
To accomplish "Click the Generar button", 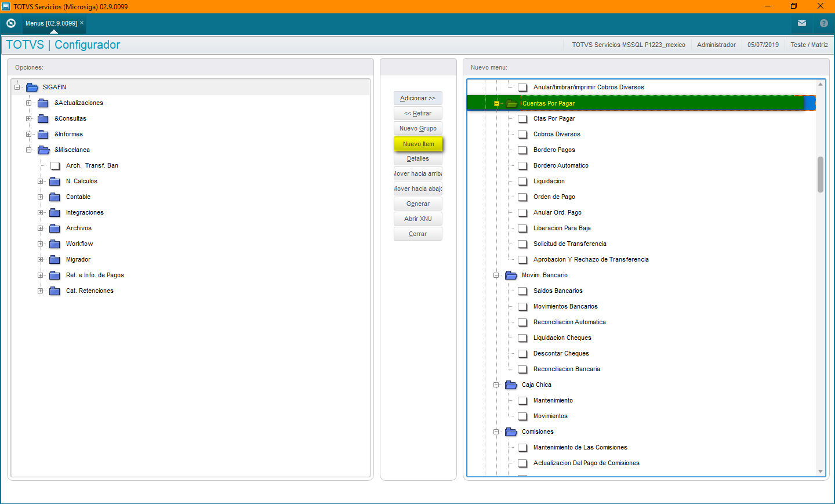I will [418, 204].
